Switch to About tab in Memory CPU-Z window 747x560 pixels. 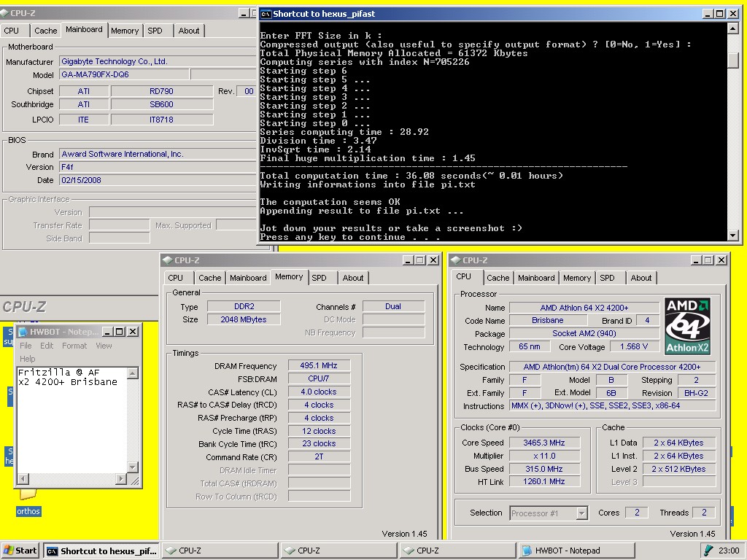pos(353,278)
